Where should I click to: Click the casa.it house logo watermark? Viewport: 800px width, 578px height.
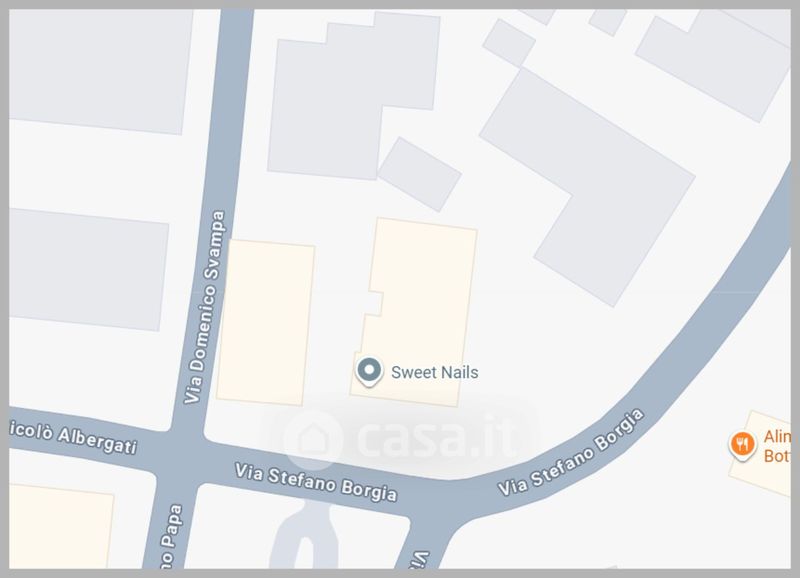313,439
